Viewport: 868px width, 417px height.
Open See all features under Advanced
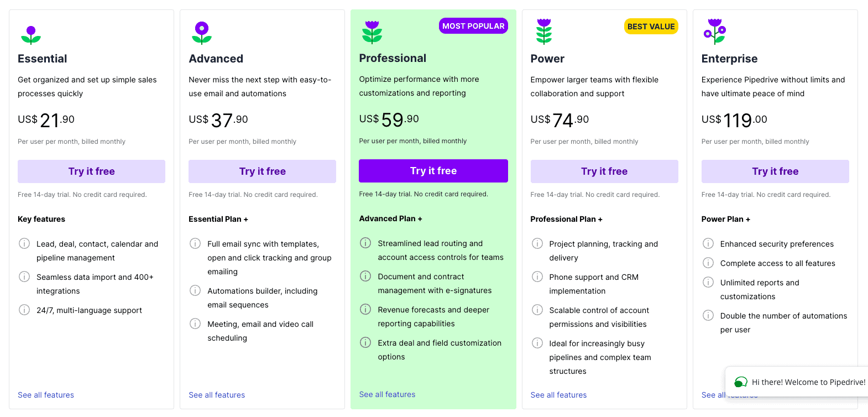tap(217, 394)
